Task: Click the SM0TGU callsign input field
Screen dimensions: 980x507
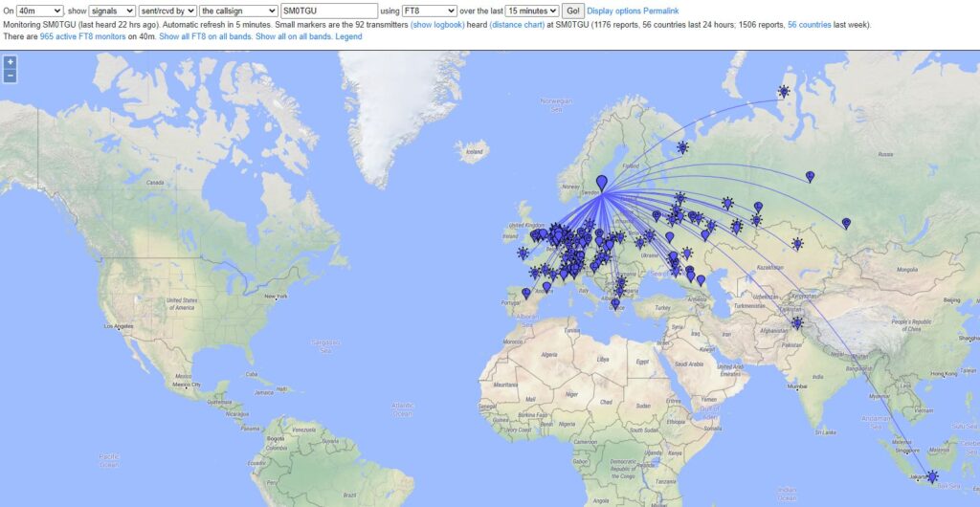Action: point(329,11)
